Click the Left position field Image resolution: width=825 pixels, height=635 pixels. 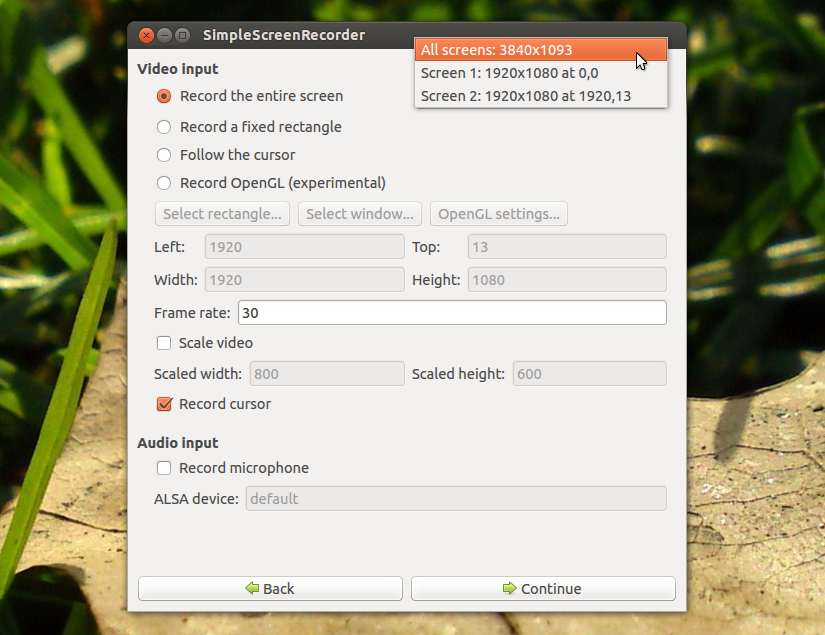pyautogui.click(x=305, y=247)
